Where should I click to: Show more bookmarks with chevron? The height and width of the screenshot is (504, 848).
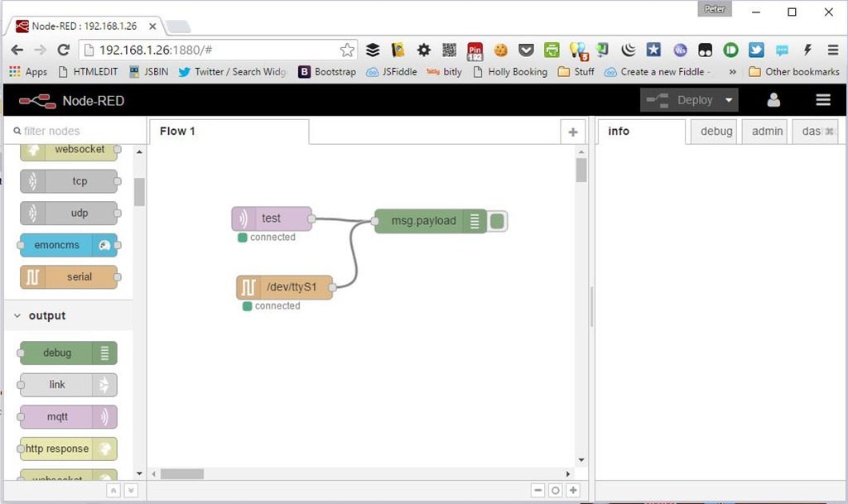coord(732,72)
